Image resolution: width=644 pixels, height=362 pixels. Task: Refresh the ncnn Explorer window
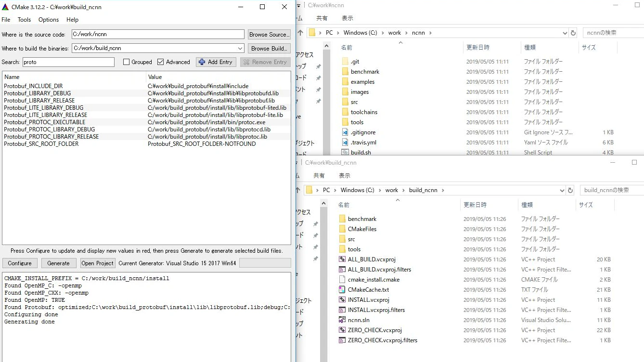(x=573, y=33)
